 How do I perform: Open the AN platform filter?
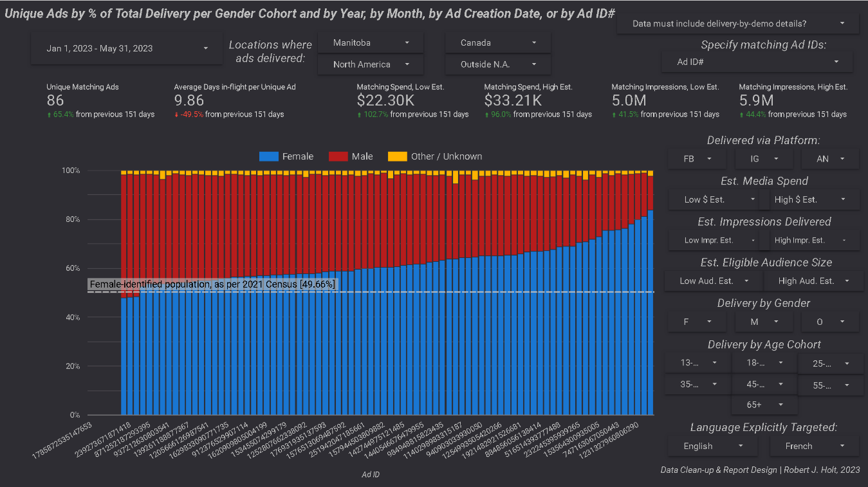coord(830,158)
